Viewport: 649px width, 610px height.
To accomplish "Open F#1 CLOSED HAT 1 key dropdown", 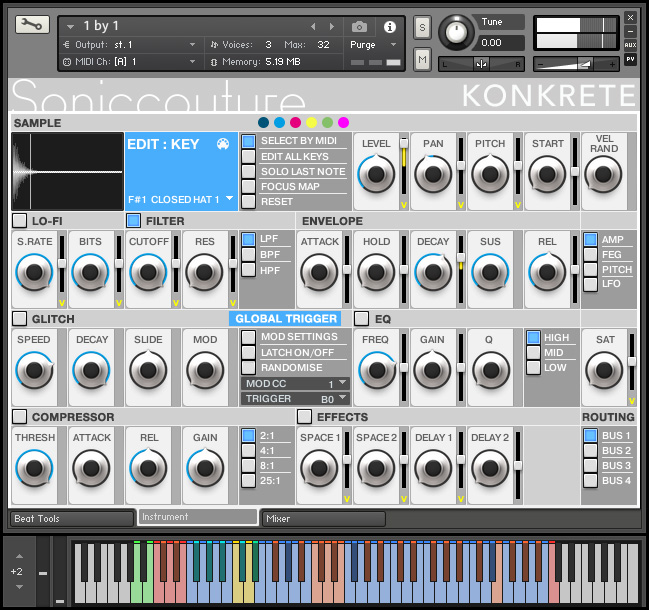I will pyautogui.click(x=229, y=199).
